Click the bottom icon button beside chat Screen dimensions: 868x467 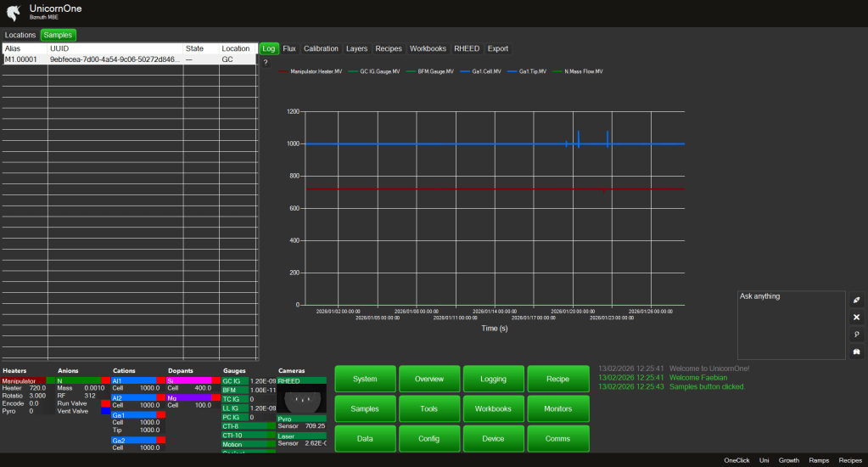click(856, 352)
